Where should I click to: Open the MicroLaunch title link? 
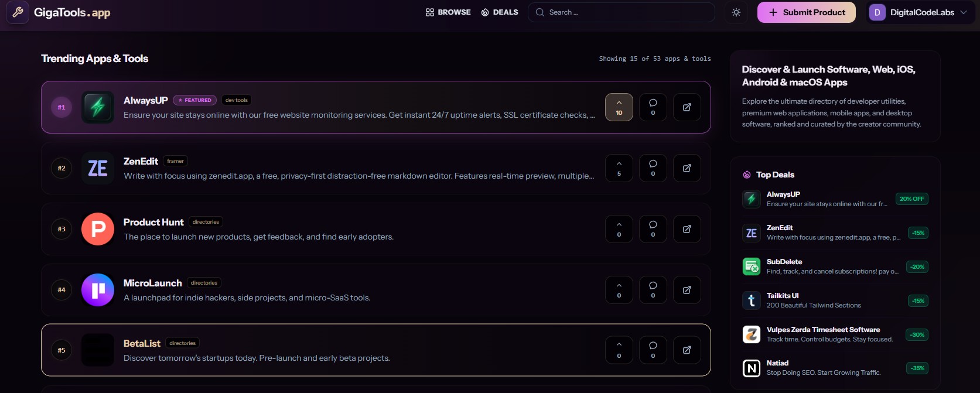pyautogui.click(x=153, y=283)
